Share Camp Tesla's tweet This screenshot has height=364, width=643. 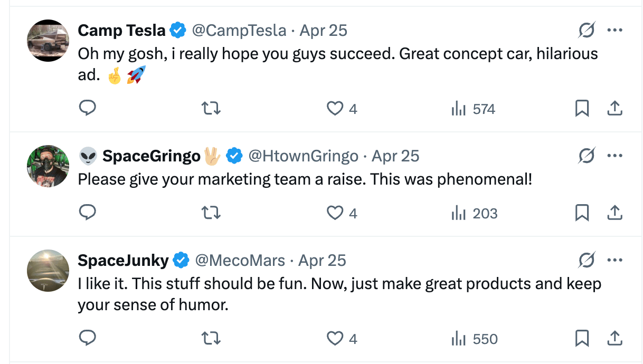tap(614, 109)
